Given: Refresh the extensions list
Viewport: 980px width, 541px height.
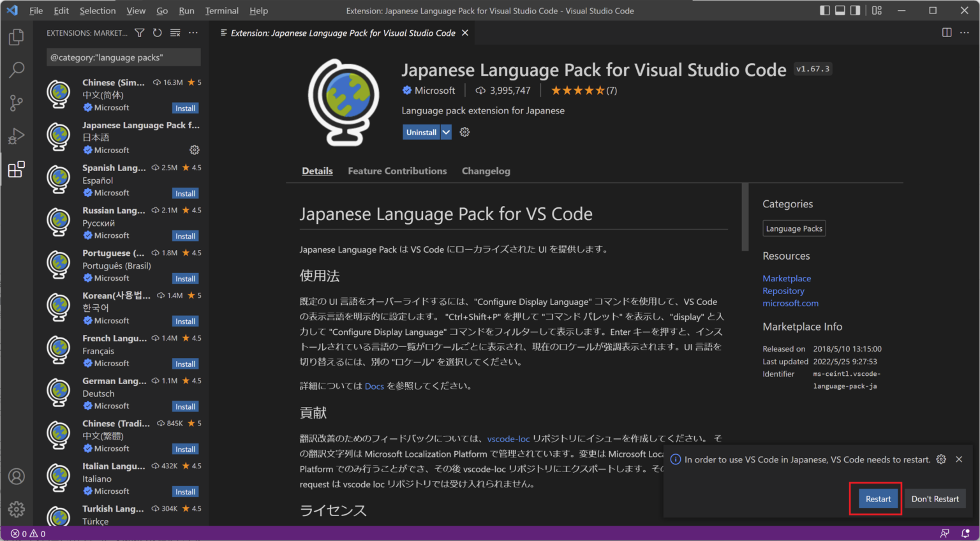Looking at the screenshot, I should pyautogui.click(x=157, y=33).
